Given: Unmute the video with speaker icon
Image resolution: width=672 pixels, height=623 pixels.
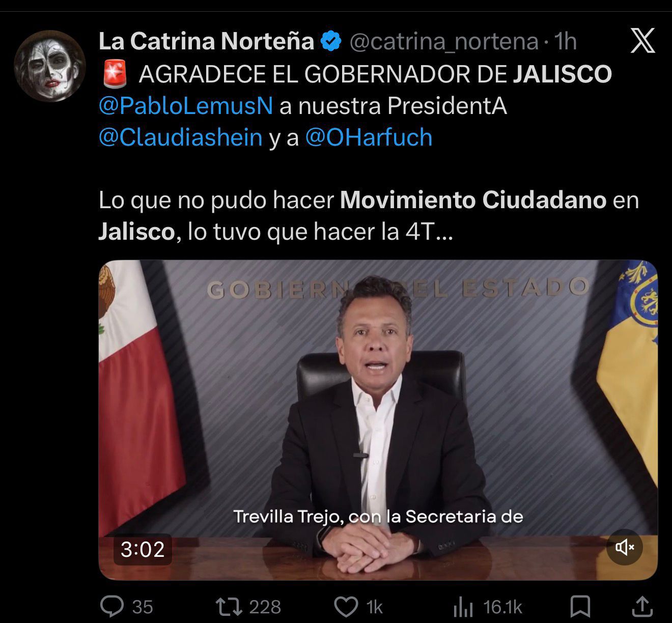Looking at the screenshot, I should pyautogui.click(x=625, y=547).
